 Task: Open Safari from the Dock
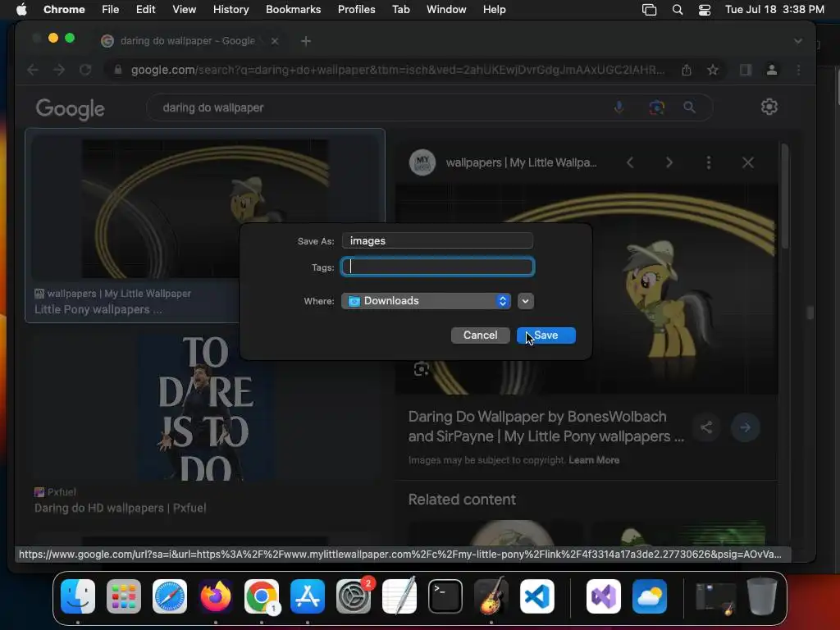(170, 596)
